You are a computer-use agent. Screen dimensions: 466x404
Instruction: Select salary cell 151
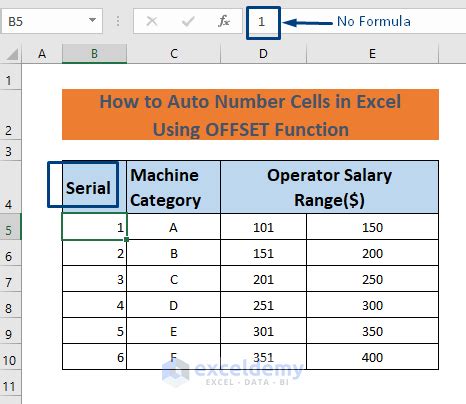click(x=263, y=253)
